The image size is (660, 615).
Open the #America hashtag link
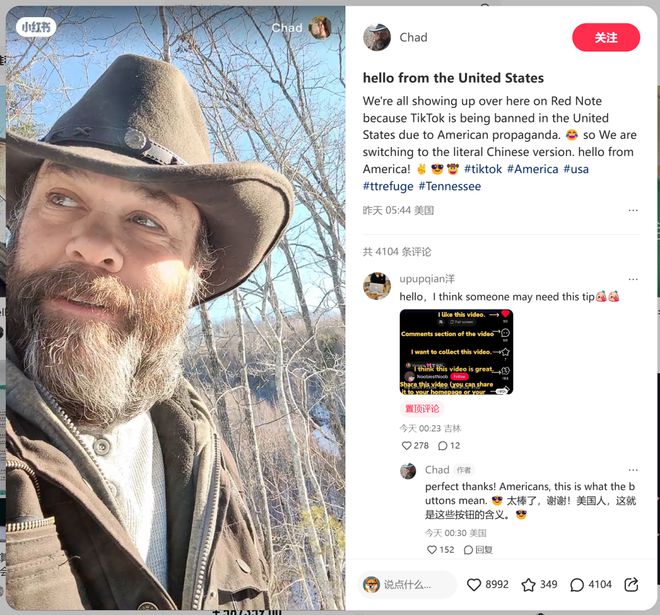pyautogui.click(x=532, y=169)
